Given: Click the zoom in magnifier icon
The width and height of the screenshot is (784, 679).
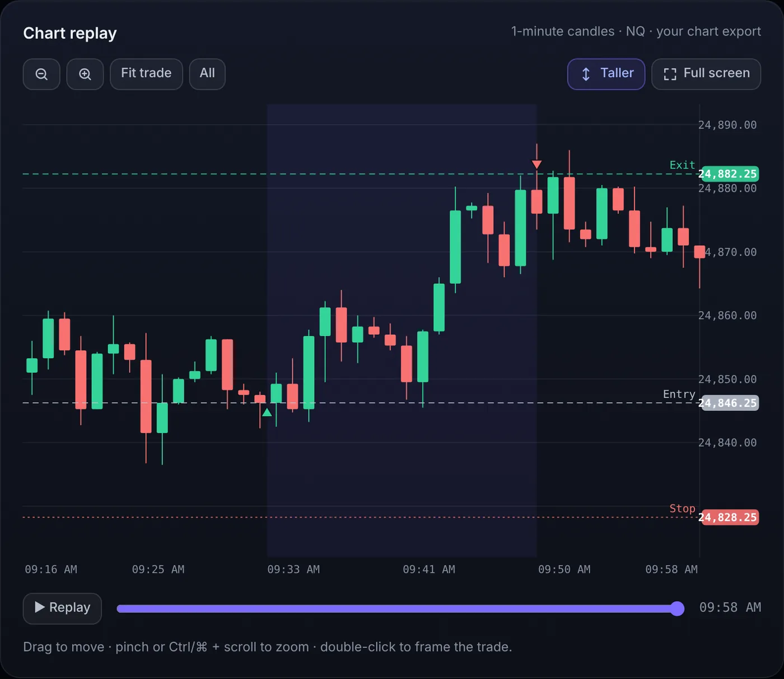Looking at the screenshot, I should 85,74.
